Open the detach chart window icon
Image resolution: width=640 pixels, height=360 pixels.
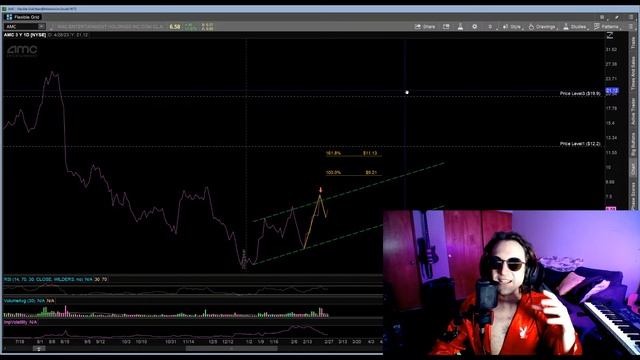click(x=446, y=27)
